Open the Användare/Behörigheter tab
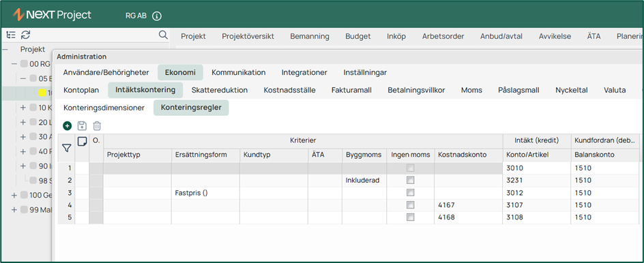The image size is (644, 263). coord(106,72)
